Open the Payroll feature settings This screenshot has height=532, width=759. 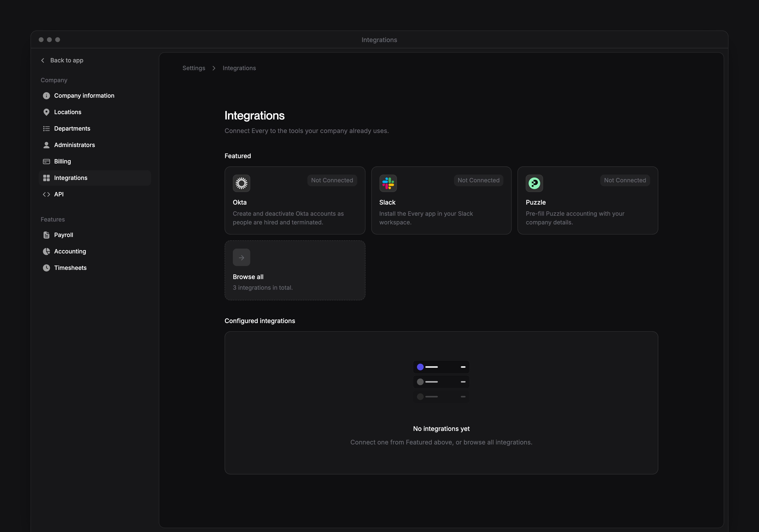[95, 235]
